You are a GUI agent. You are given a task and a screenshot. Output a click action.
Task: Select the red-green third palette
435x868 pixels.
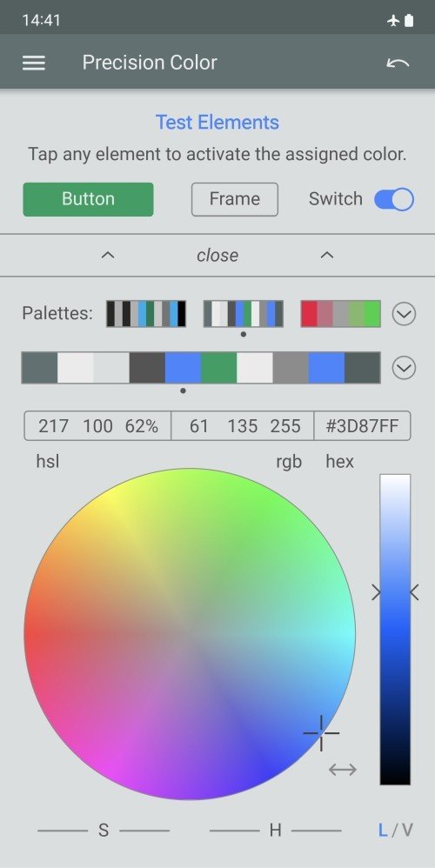[x=340, y=314]
